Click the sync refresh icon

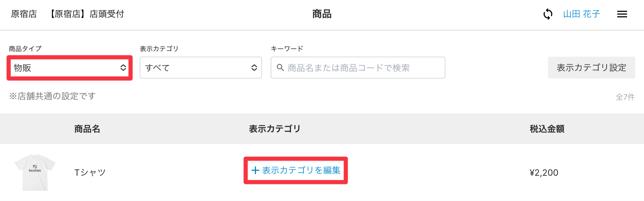(x=548, y=14)
